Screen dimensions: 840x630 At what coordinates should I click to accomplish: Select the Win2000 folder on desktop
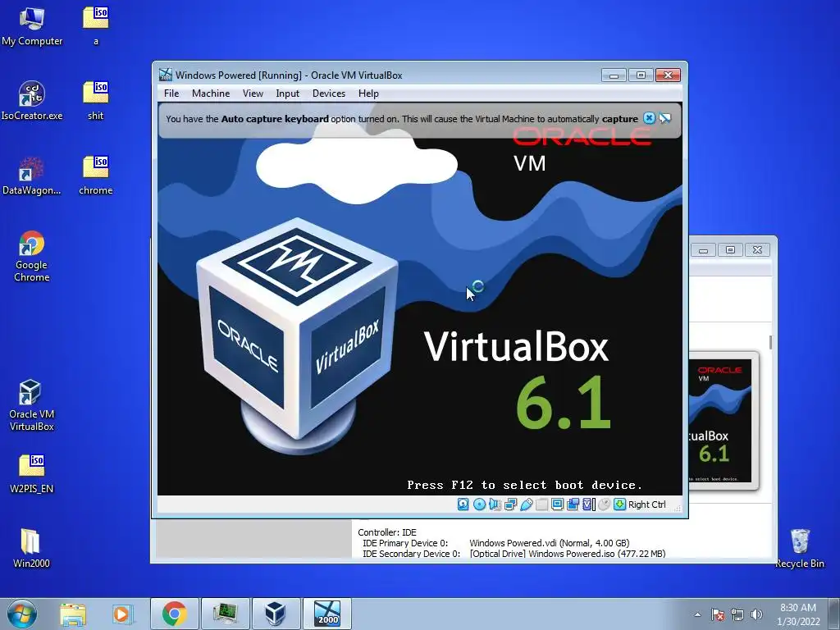[x=32, y=547]
